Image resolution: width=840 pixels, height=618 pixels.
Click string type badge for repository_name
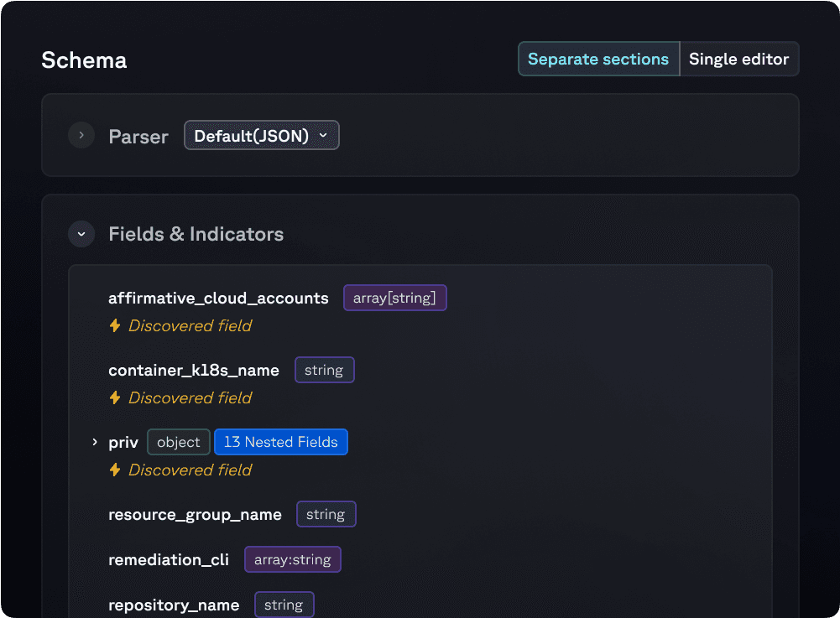[284, 605]
